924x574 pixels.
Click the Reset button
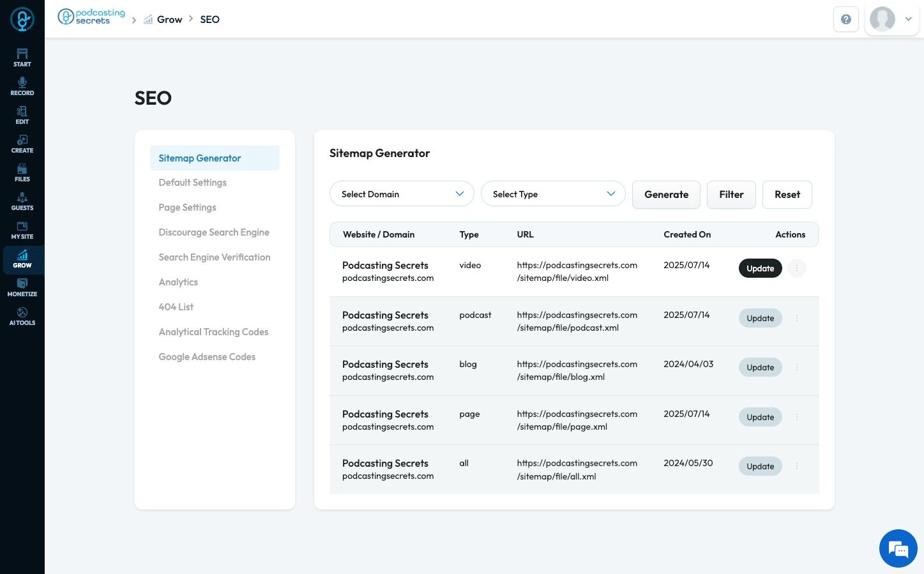coord(787,195)
